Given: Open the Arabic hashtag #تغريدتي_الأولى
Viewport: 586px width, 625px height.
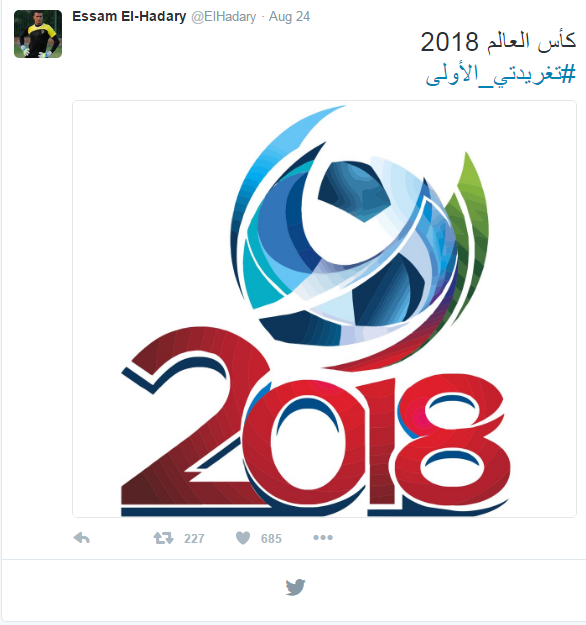Looking at the screenshot, I should [501, 74].
